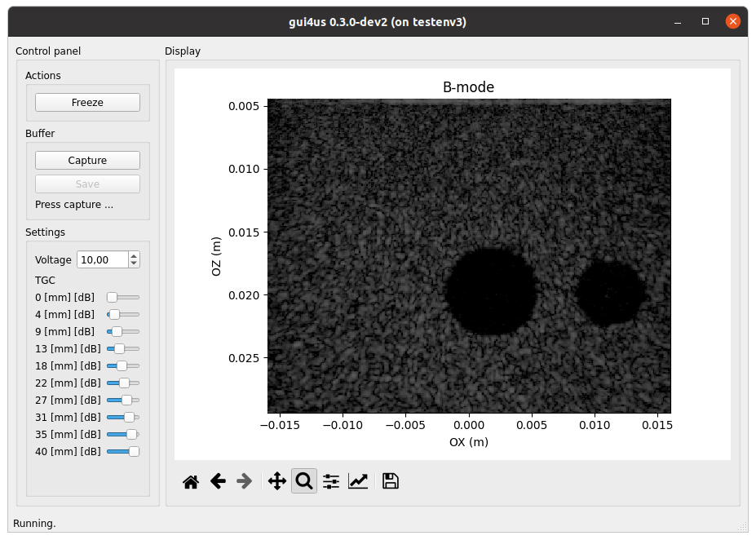The image size is (756, 540).
Task: Go forward to next view arrow
Action: (x=244, y=481)
